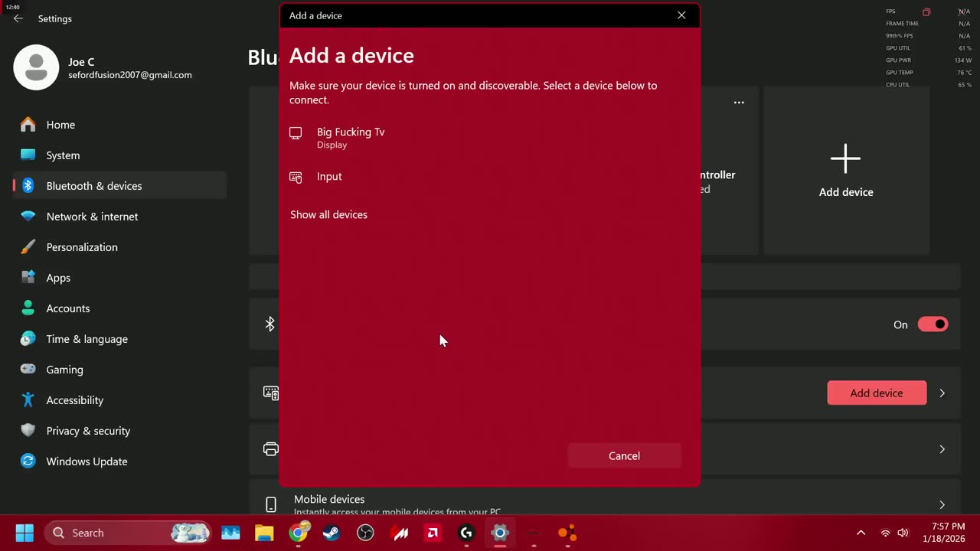Launch Google Chrome from the taskbar

(299, 533)
